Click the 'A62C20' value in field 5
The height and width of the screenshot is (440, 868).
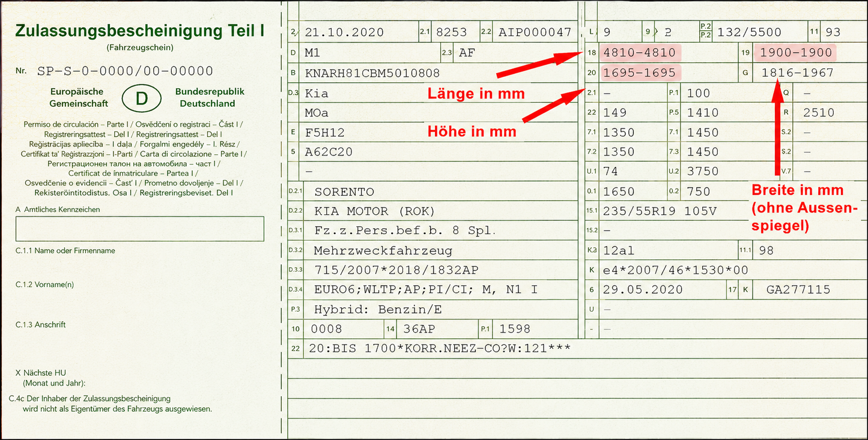click(329, 152)
